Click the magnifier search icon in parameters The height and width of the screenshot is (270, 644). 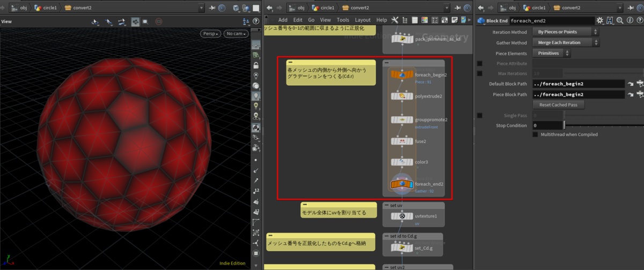pyautogui.click(x=619, y=20)
